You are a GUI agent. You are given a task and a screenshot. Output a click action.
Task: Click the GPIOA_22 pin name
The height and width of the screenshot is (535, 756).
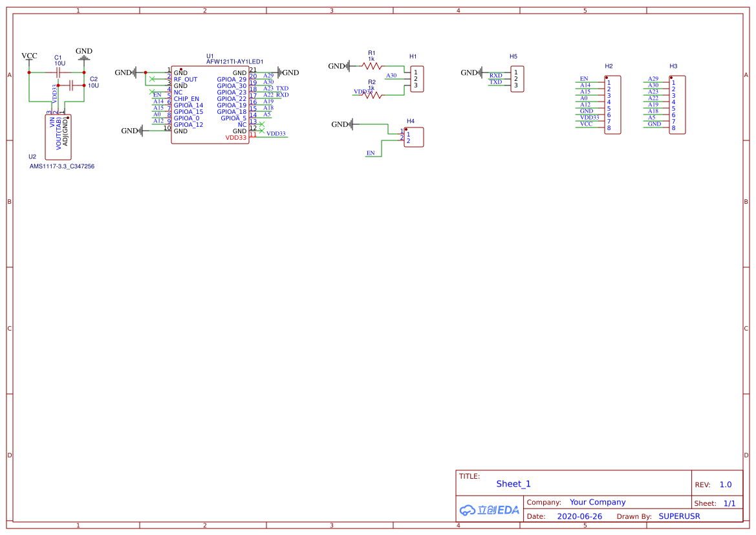pyautogui.click(x=232, y=99)
